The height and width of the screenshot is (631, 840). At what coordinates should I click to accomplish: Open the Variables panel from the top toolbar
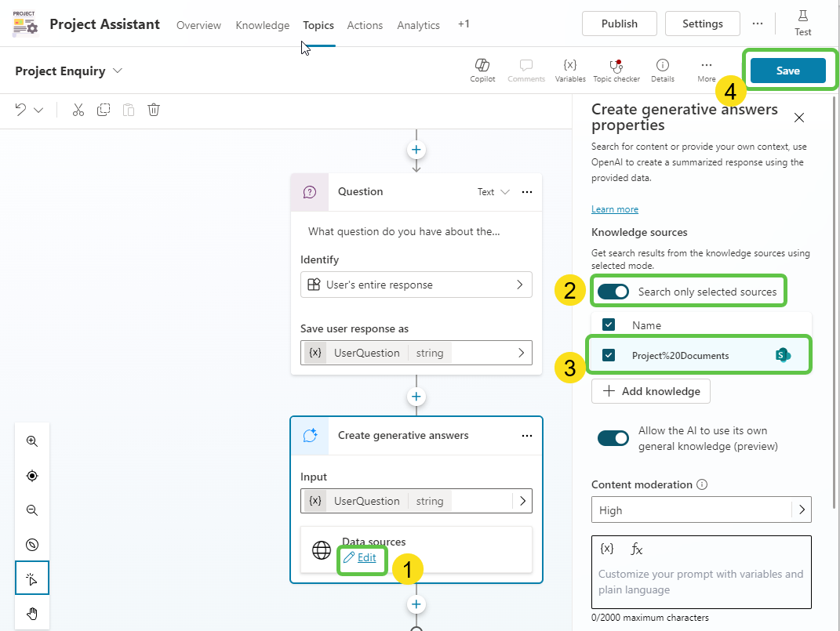[570, 69]
